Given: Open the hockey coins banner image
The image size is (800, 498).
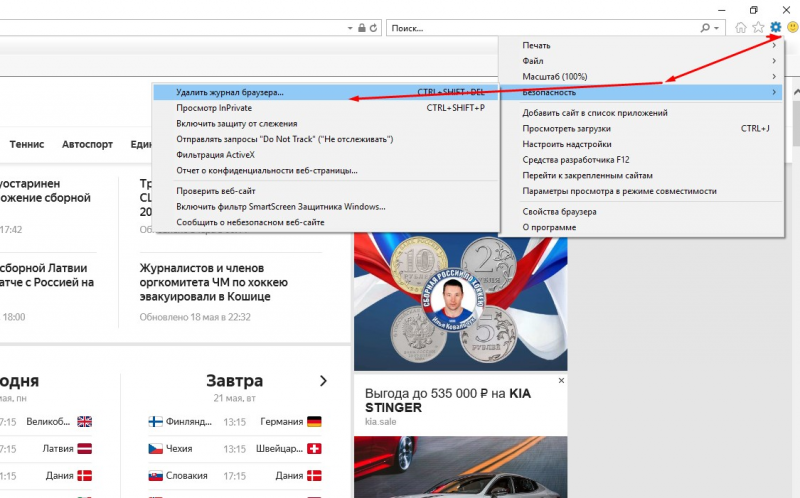Looking at the screenshot, I should click(x=460, y=301).
